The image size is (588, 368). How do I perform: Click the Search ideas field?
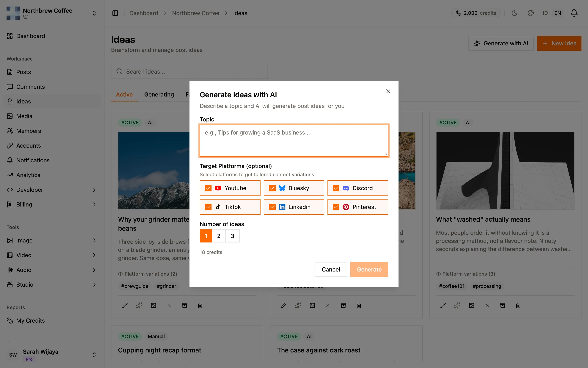click(x=189, y=71)
